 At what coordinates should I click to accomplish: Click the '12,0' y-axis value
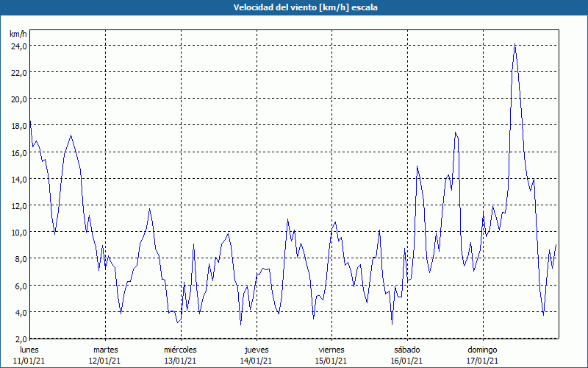pos(19,206)
